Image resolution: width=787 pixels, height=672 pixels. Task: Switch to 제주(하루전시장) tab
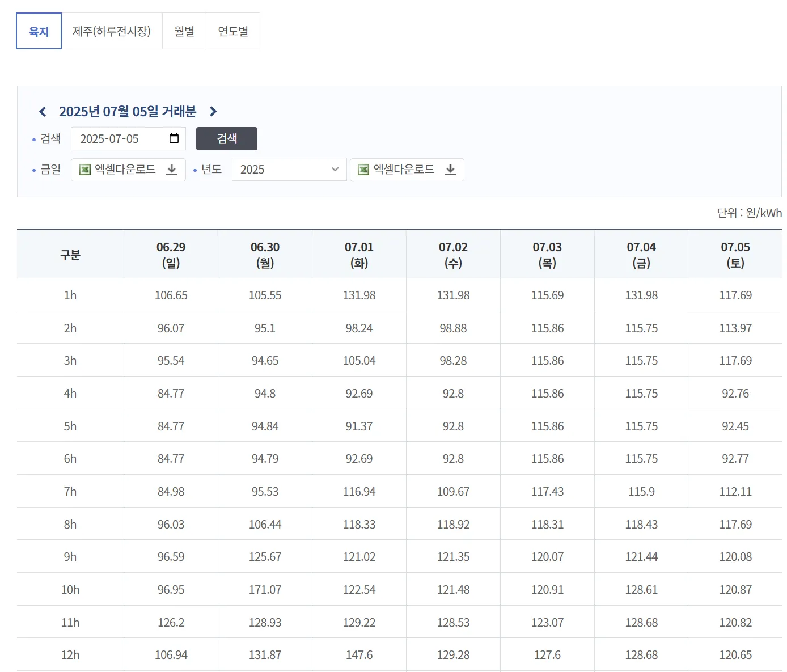112,31
